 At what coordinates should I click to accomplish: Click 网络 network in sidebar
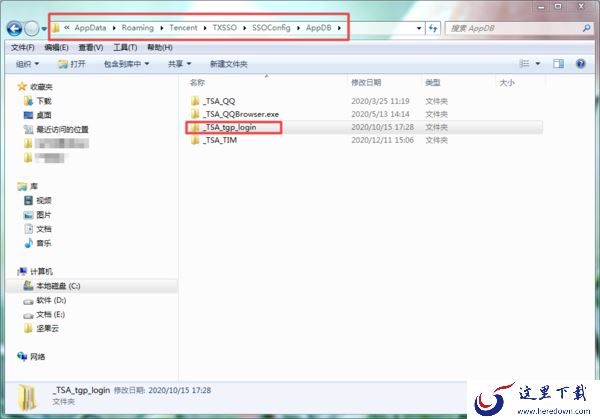click(x=31, y=357)
